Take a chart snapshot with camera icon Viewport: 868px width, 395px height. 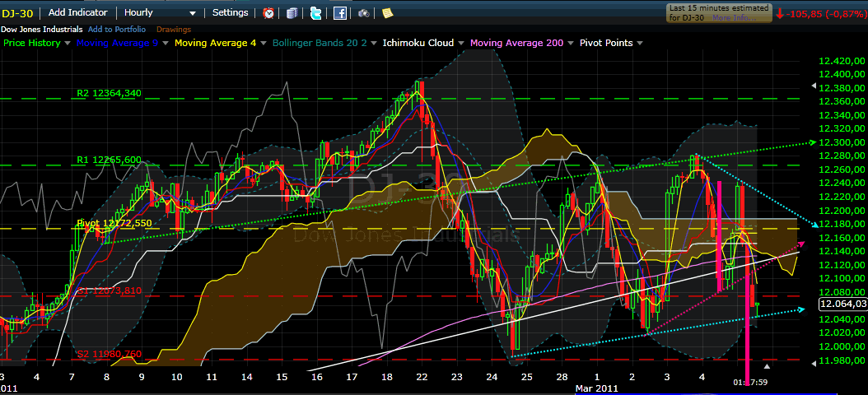click(364, 12)
